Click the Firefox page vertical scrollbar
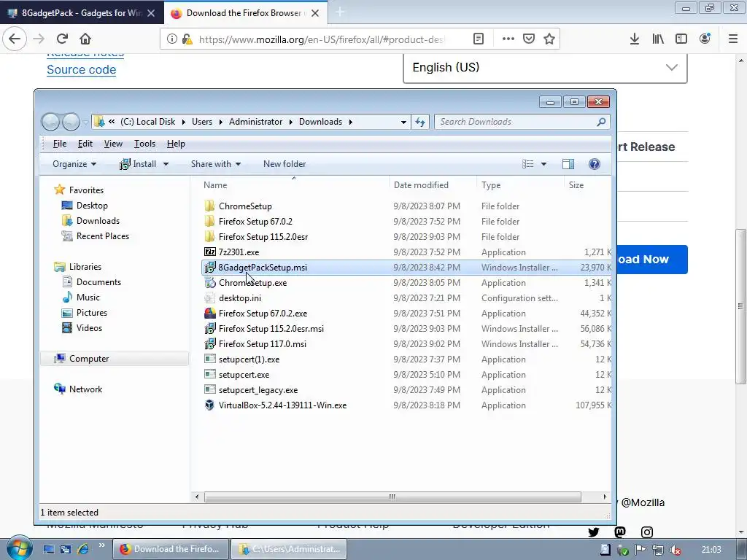 pyautogui.click(x=741, y=306)
